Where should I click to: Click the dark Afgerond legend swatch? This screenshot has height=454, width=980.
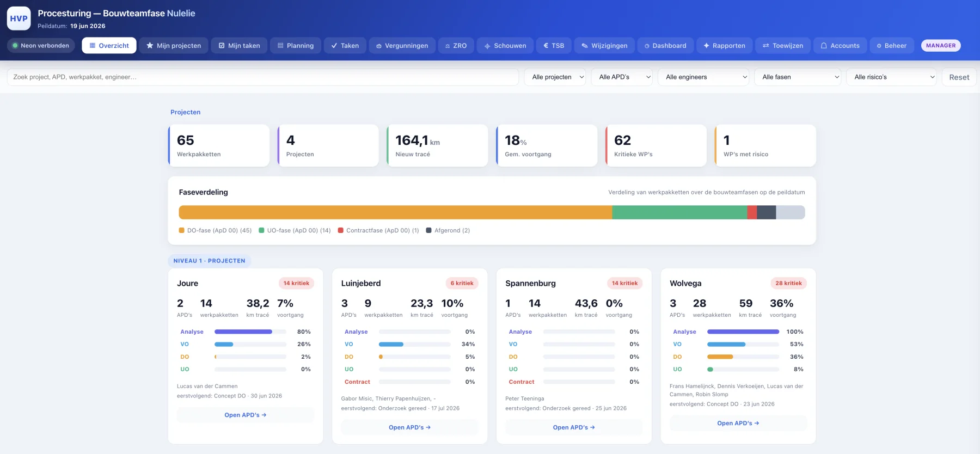[429, 230]
